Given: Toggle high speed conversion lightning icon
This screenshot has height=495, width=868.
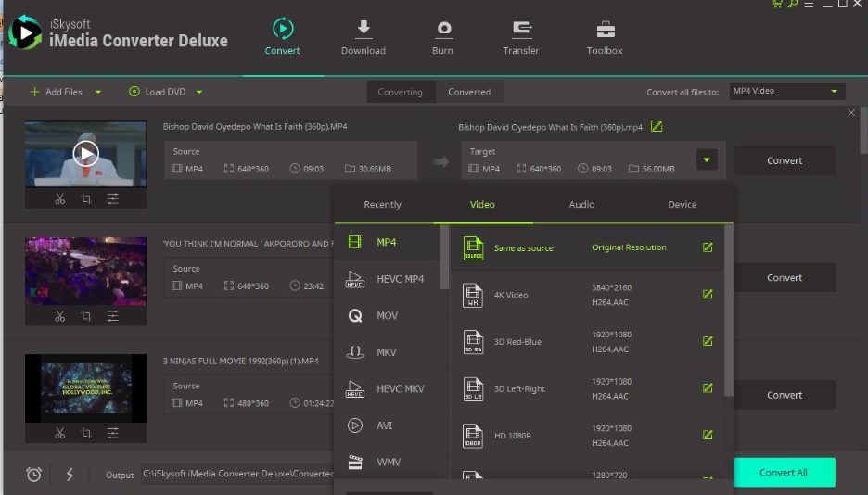Looking at the screenshot, I should tap(70, 474).
